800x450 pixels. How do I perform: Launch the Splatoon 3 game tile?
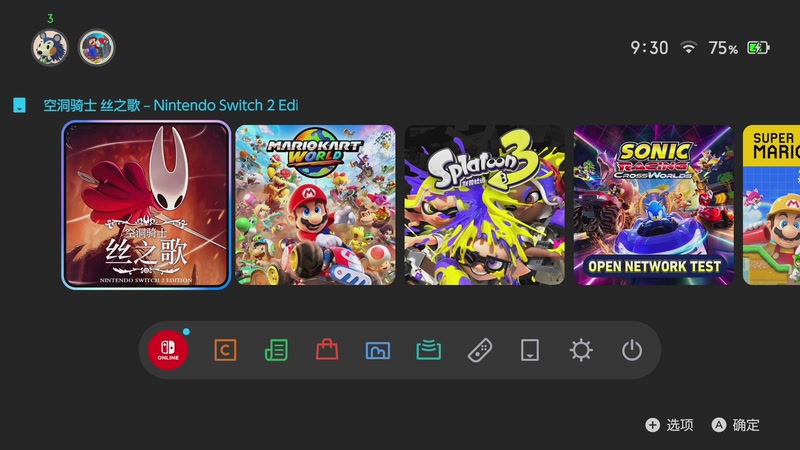click(x=484, y=205)
